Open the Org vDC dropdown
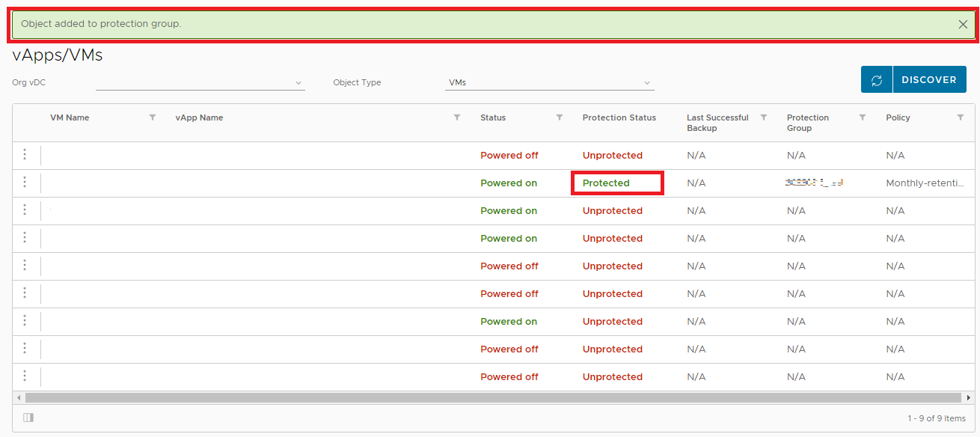 point(200,82)
